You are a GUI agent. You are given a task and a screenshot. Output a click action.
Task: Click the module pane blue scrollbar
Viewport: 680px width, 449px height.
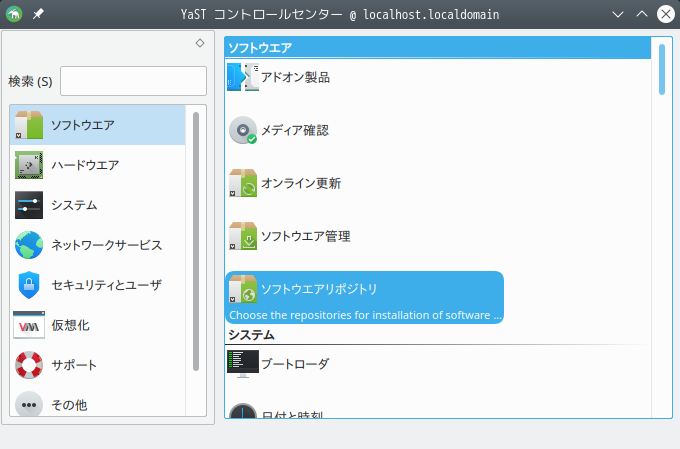(x=662, y=69)
